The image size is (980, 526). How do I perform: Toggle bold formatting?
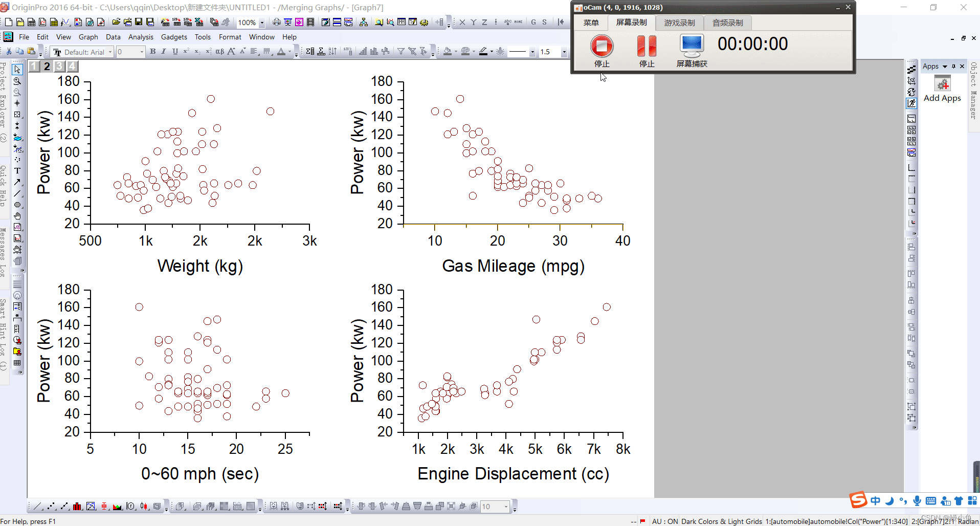[x=152, y=52]
